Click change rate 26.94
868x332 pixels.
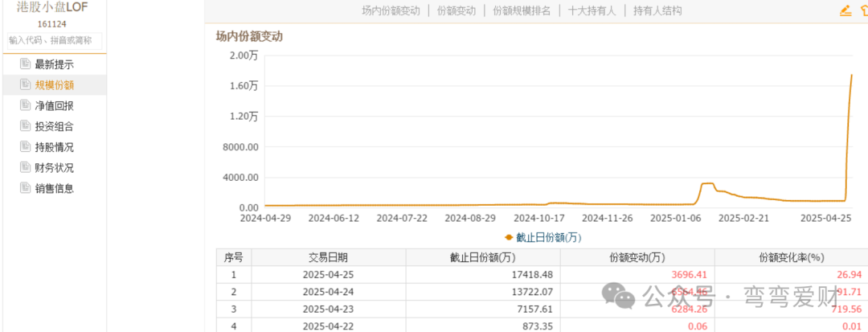(850, 274)
